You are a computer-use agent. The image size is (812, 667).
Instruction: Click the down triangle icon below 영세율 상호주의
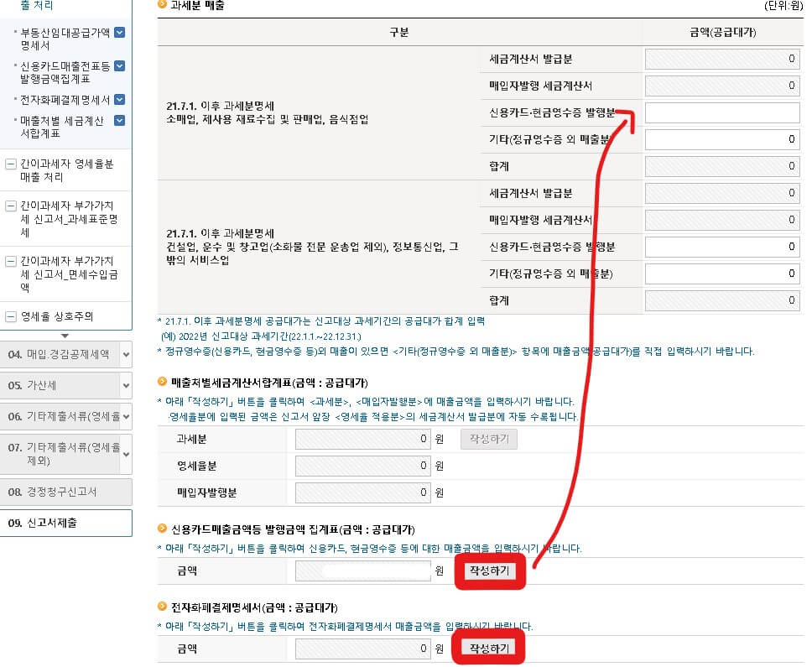point(67,334)
